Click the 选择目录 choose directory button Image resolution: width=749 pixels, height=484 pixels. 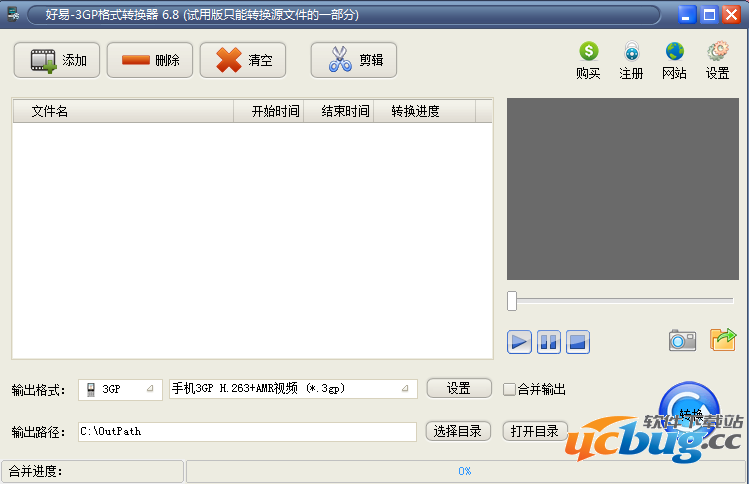click(x=458, y=431)
